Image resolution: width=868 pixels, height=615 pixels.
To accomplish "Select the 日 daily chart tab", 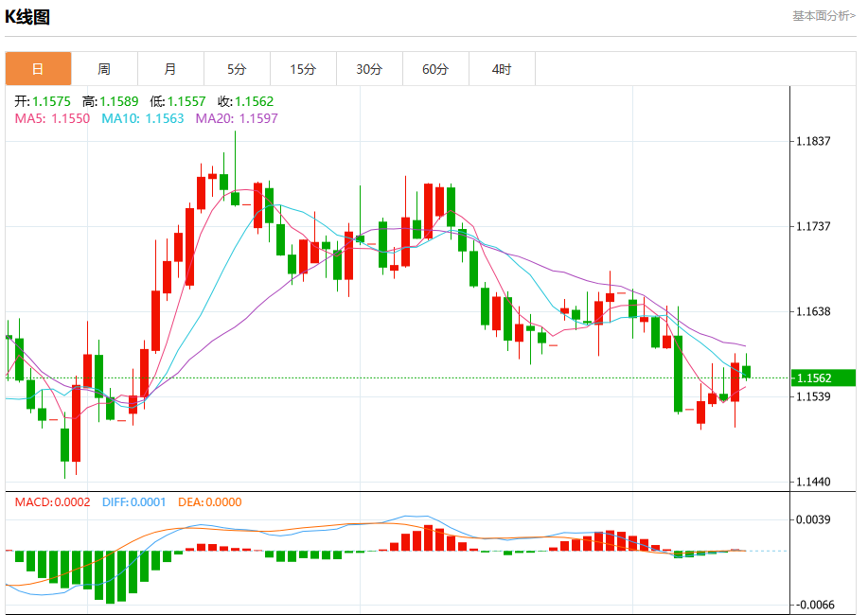I will [x=38, y=69].
